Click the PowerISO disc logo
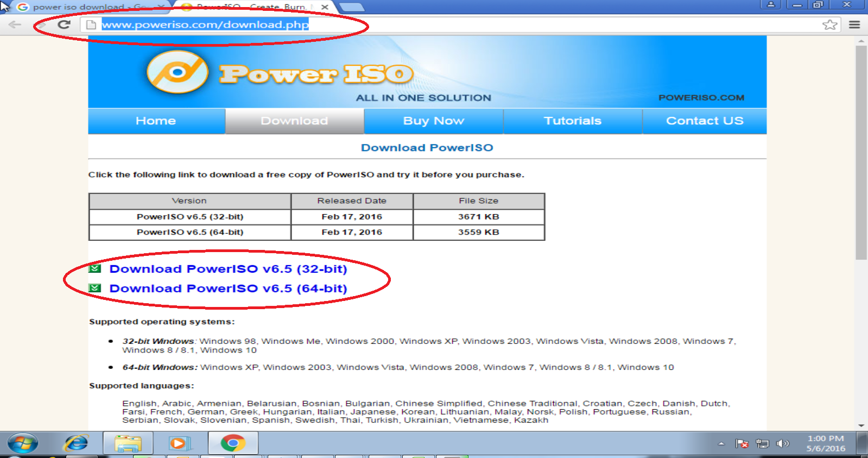The height and width of the screenshot is (458, 868). tap(178, 72)
